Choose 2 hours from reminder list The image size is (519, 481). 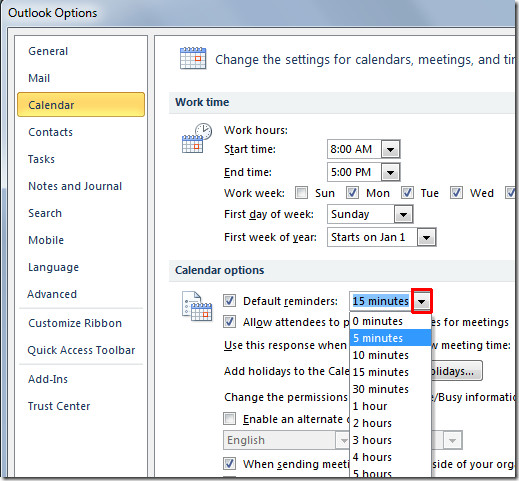pyautogui.click(x=390, y=423)
